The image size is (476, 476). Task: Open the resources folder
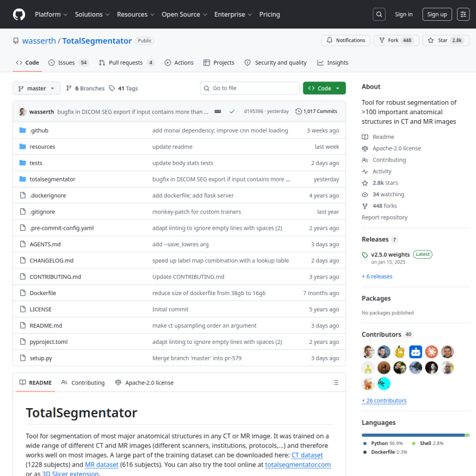click(42, 146)
